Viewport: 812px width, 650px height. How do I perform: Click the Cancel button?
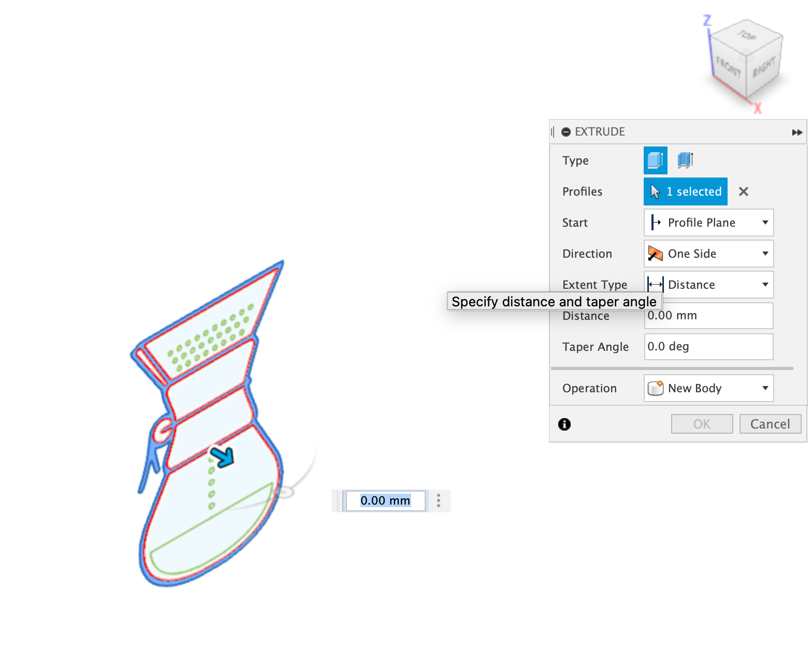coord(770,424)
